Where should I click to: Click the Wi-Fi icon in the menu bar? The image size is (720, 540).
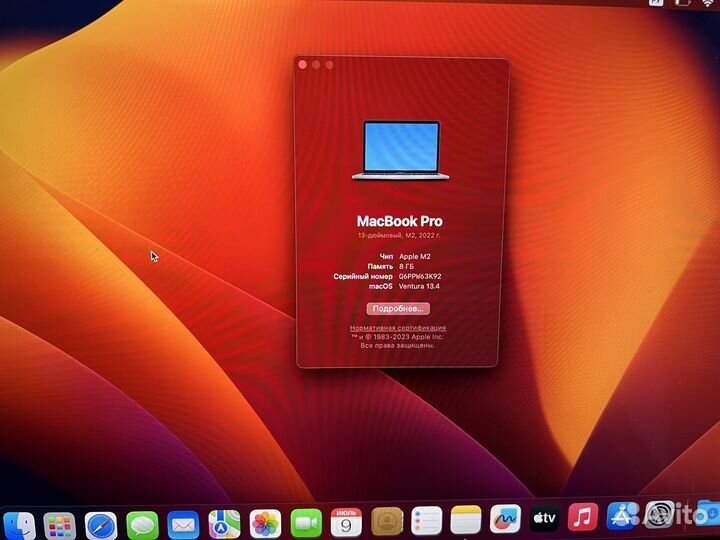708,3
